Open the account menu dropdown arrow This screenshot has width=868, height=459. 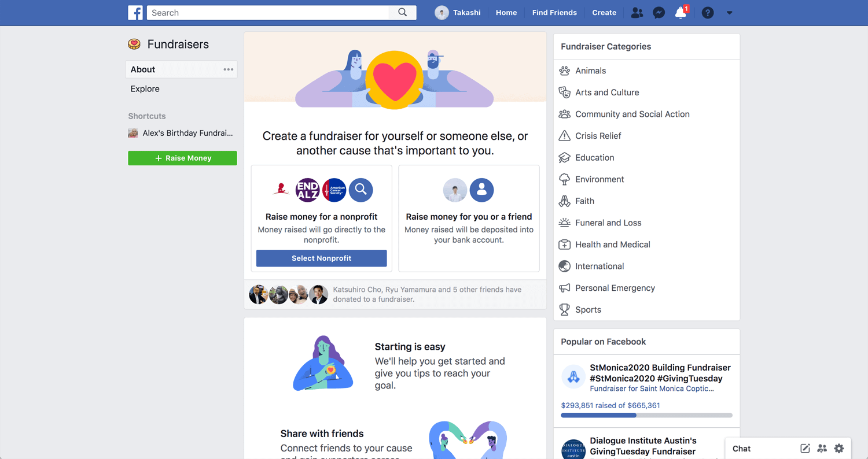(729, 13)
